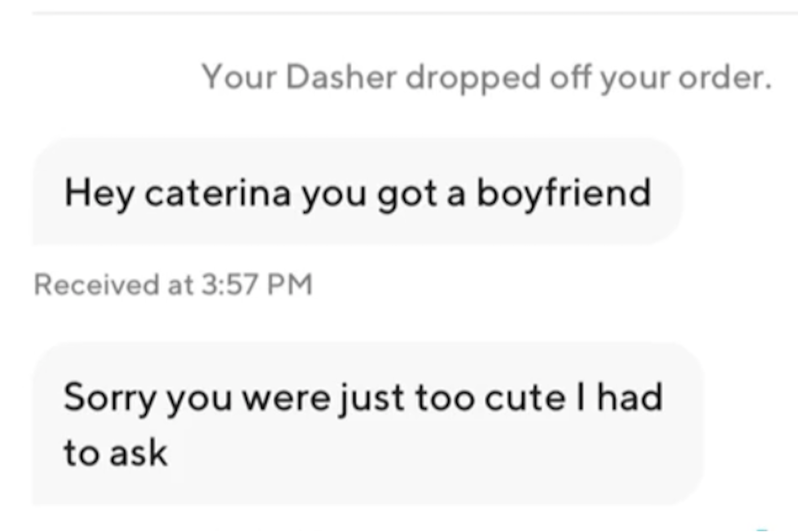Click the word "Your" in the delivery notice
The width and height of the screenshot is (798, 532).
click(239, 77)
